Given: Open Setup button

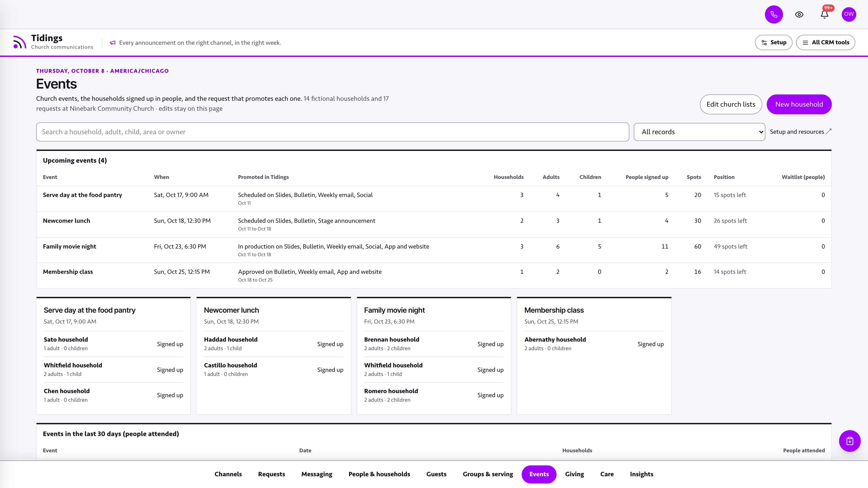Looking at the screenshot, I should pyautogui.click(x=773, y=42).
